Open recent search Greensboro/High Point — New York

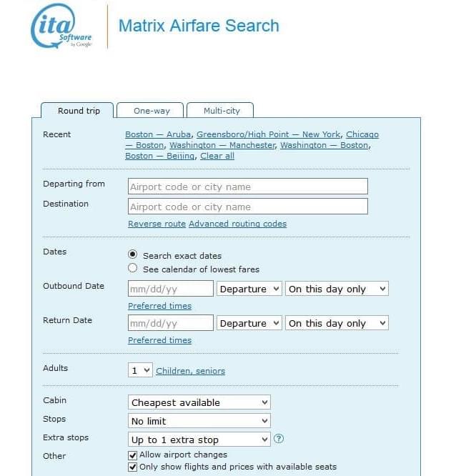pyautogui.click(x=268, y=134)
